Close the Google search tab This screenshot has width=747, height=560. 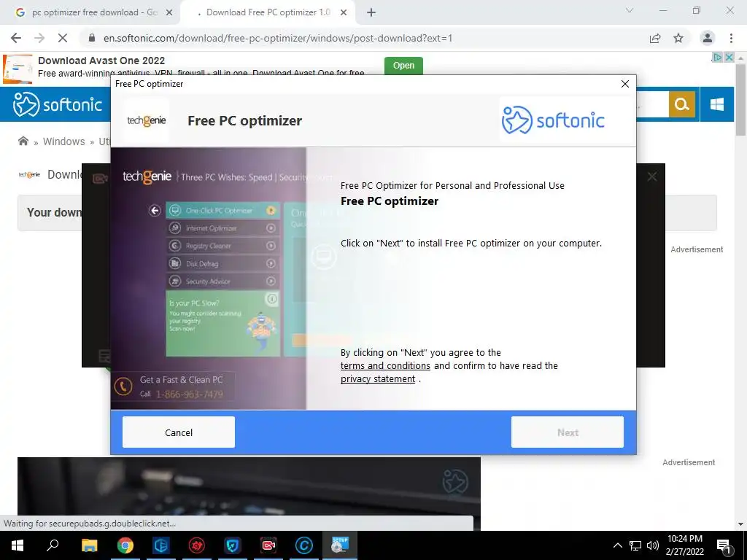click(169, 13)
